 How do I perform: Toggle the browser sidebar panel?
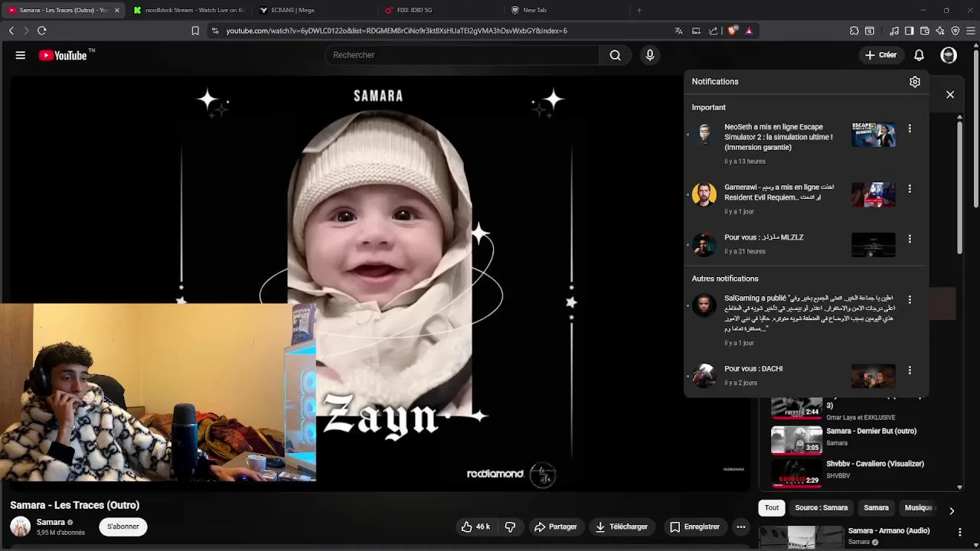tap(909, 31)
